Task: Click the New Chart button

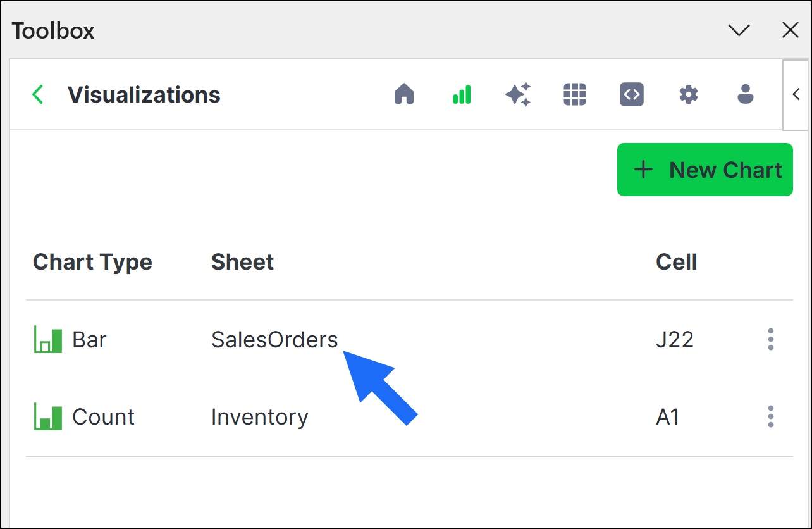Action: [704, 170]
